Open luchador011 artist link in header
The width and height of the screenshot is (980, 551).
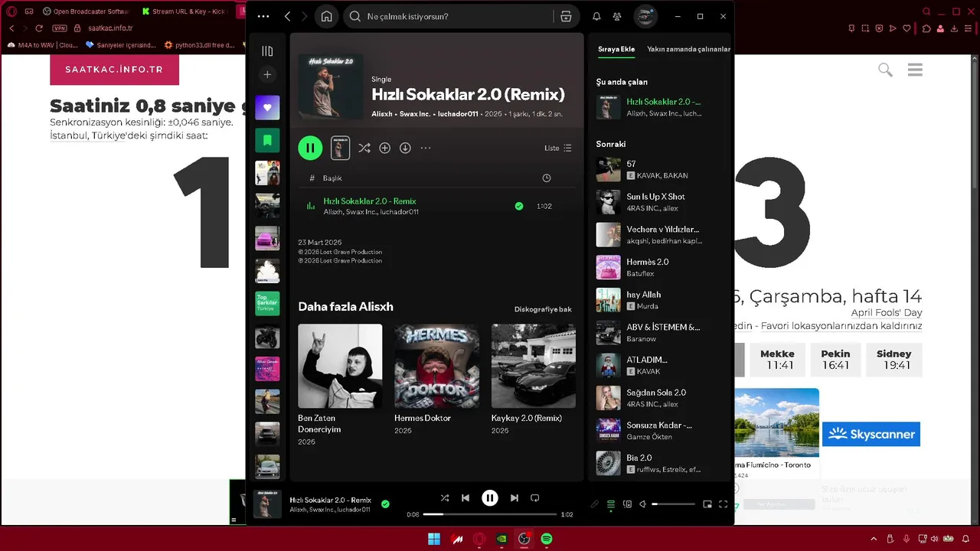pos(458,114)
